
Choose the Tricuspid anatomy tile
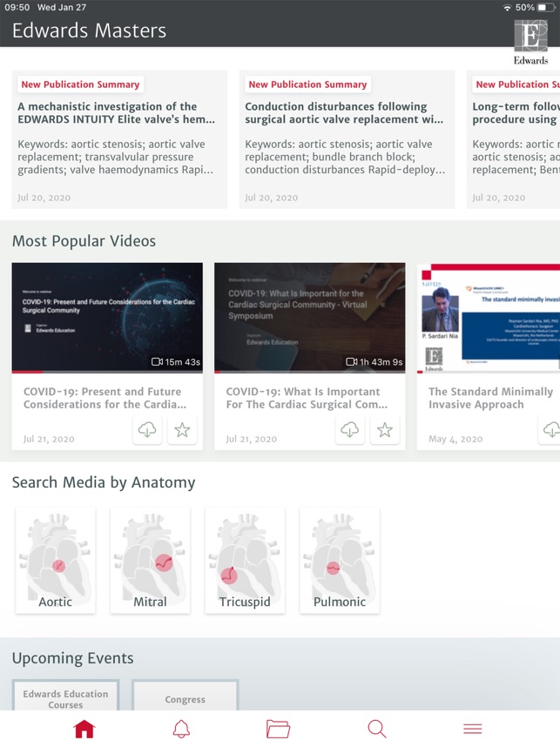(x=245, y=561)
